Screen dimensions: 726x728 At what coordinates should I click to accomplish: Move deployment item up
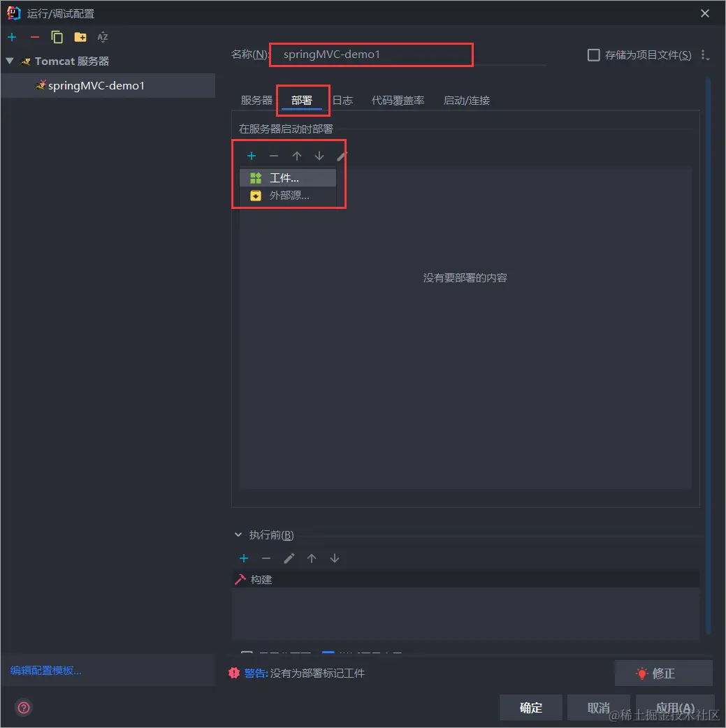(297, 156)
